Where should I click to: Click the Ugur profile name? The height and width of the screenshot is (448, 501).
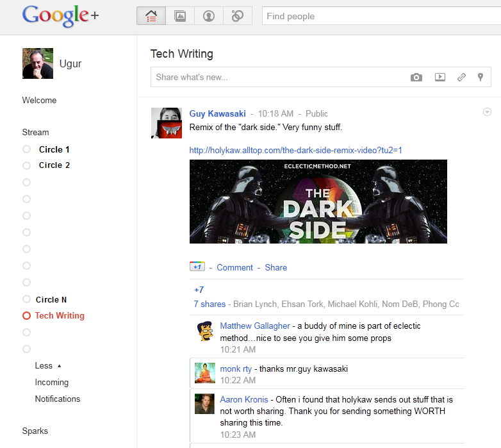click(70, 63)
